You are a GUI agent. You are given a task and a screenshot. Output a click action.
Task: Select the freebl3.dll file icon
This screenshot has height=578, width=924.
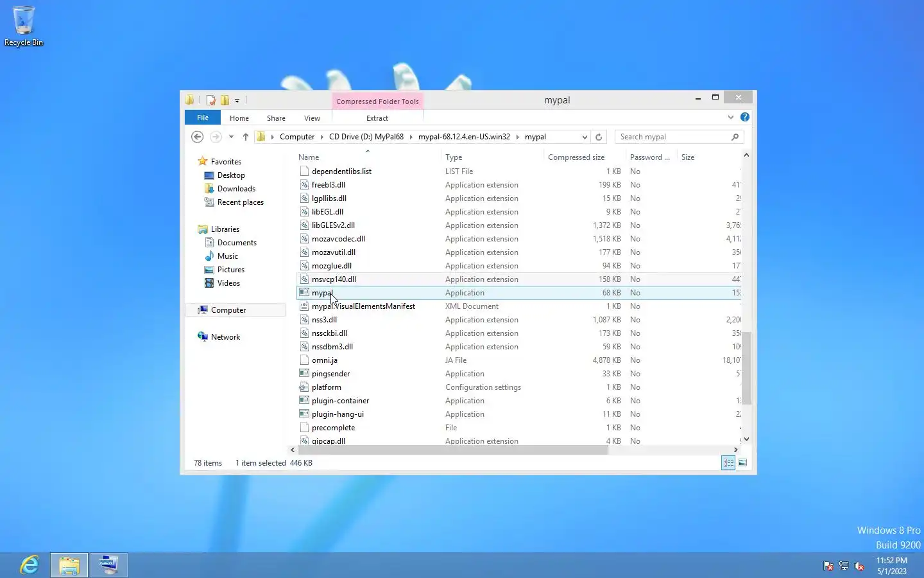point(305,185)
